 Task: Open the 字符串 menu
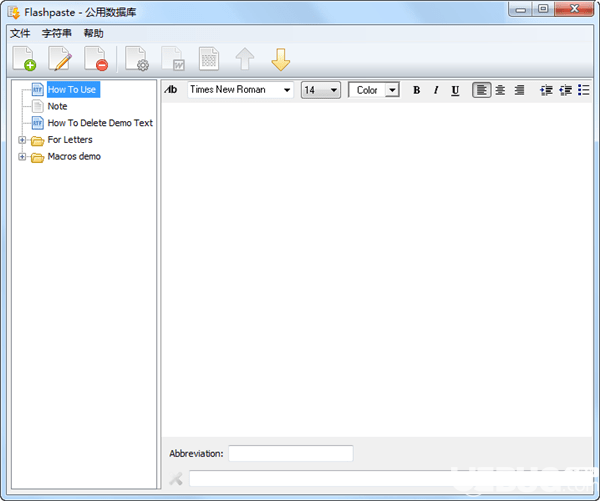coord(57,34)
